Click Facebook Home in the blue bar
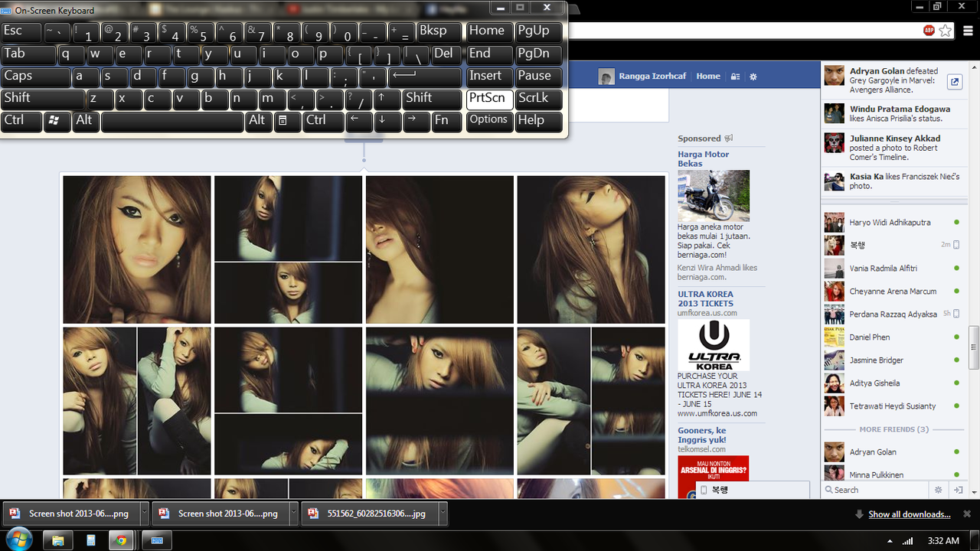Screen dimensions: 980x551 tap(708, 77)
